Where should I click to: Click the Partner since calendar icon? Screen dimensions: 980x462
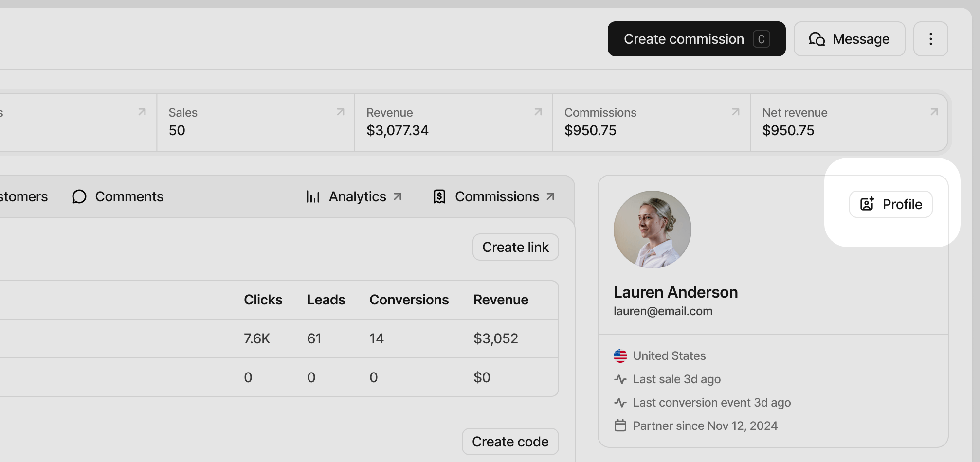(x=620, y=426)
